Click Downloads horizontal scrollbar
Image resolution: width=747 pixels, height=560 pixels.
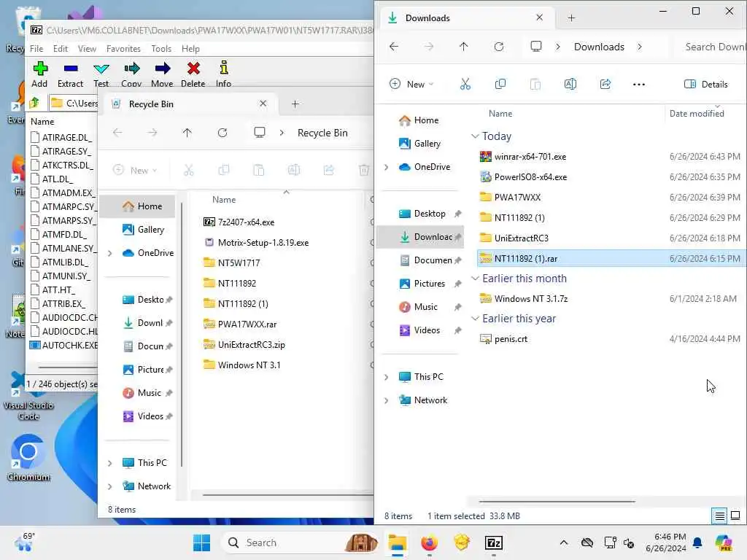[x=557, y=501]
